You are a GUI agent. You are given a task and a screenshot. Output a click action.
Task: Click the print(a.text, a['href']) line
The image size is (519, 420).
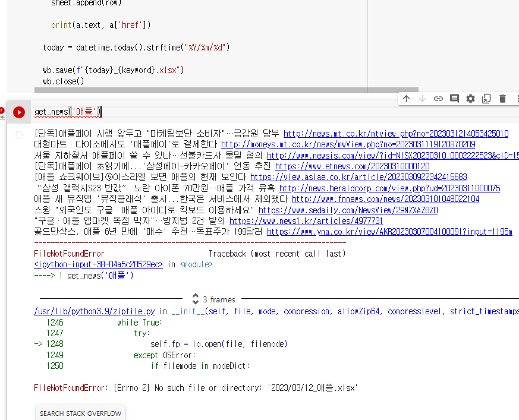click(x=100, y=25)
